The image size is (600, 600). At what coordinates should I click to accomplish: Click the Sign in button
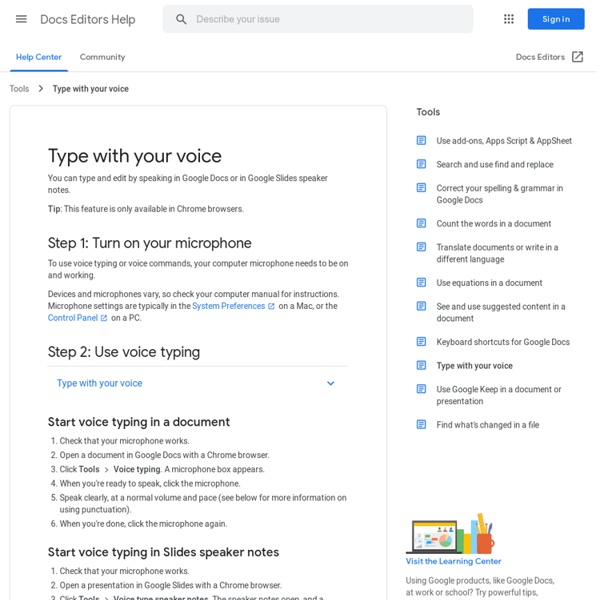click(x=556, y=19)
